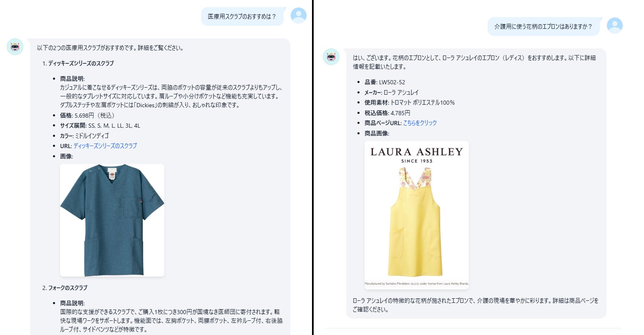Open the blue Dickies scrub product image
644x335 pixels.
tap(112, 220)
